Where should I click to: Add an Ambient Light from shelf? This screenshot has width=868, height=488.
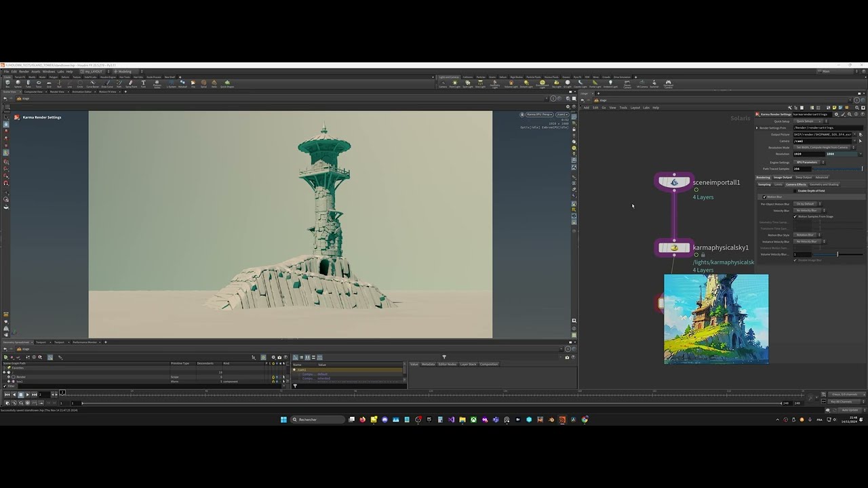pos(610,83)
